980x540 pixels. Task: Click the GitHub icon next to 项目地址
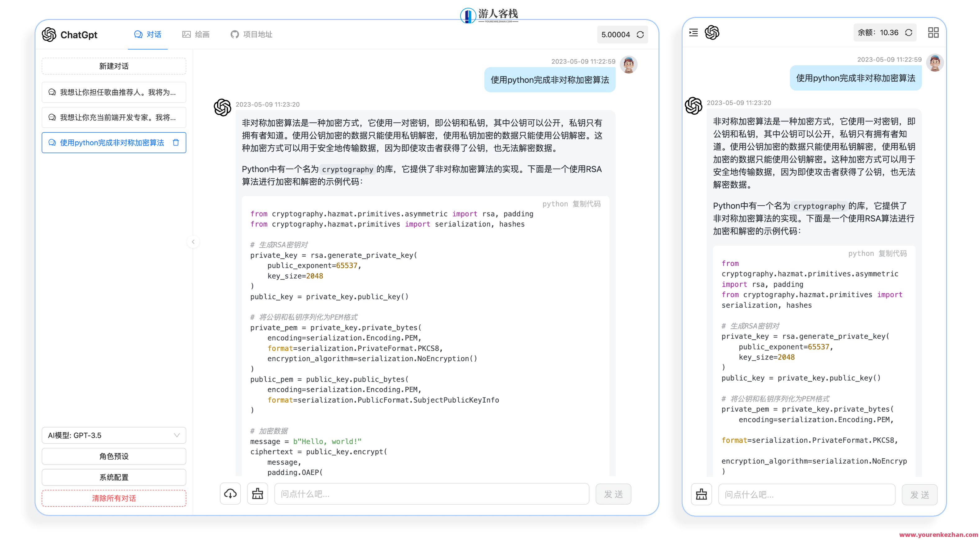[x=234, y=34]
